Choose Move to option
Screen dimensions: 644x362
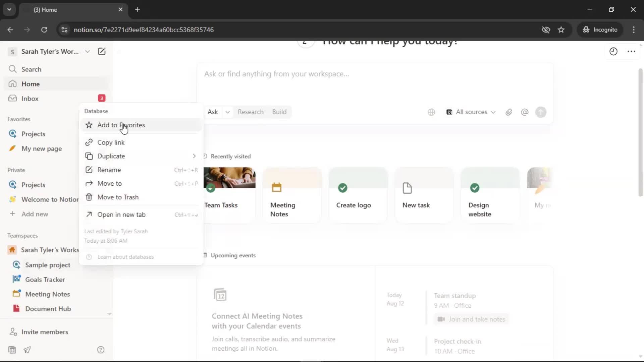pos(141,183)
